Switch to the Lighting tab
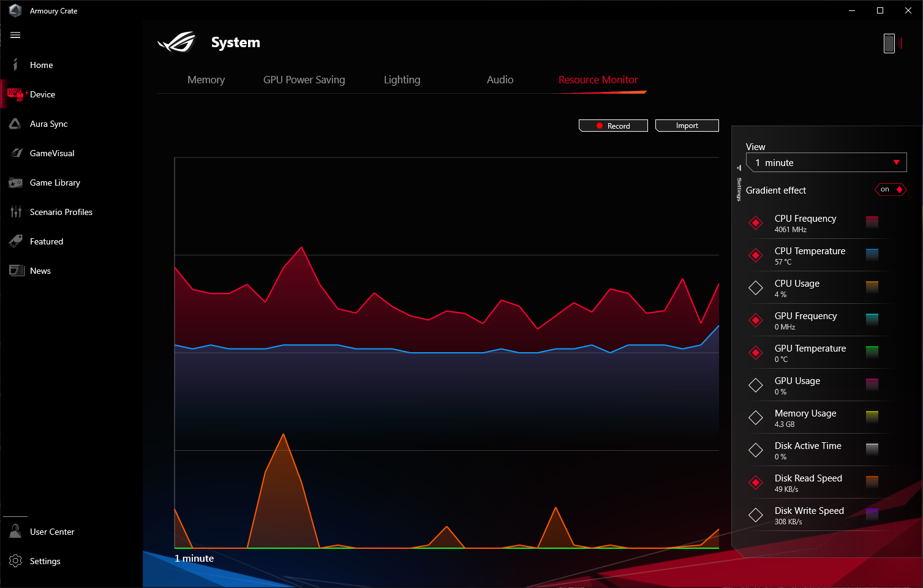923x588 pixels. click(402, 80)
